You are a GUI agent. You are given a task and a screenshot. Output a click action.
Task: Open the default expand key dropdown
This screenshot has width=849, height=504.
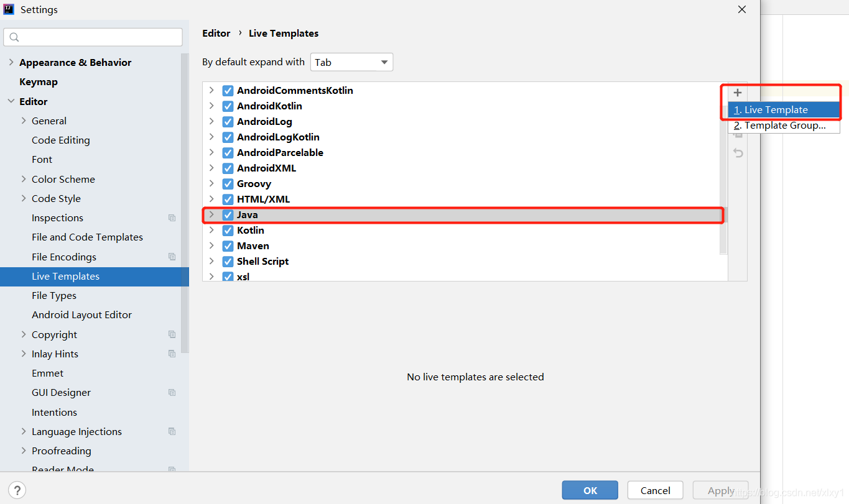[351, 62]
